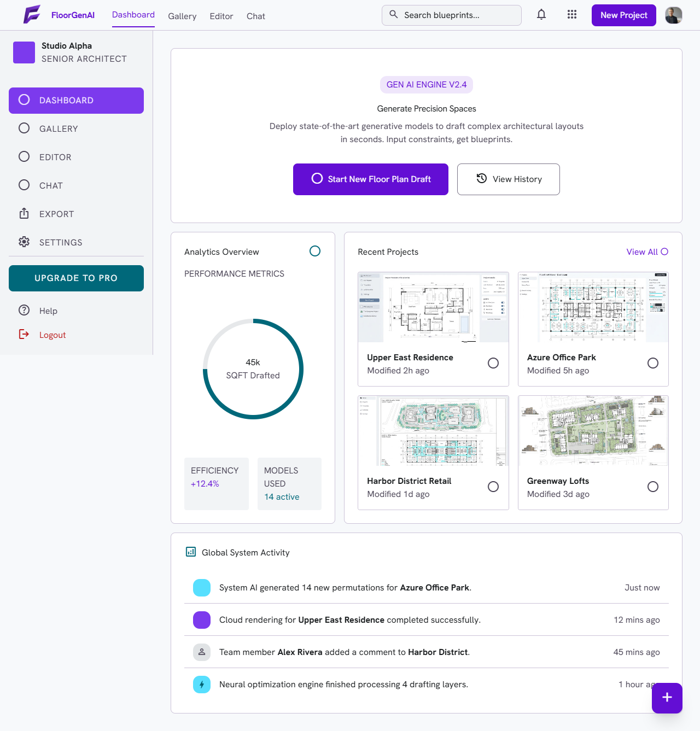The width and height of the screenshot is (700, 731).
Task: Click the GEN AI ENGINE V2.4 badge
Action: pyautogui.click(x=427, y=85)
